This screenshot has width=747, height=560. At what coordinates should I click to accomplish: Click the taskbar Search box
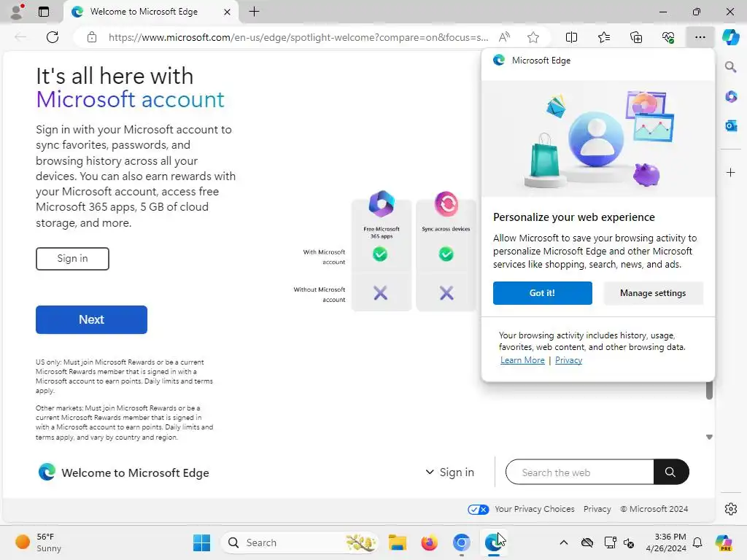coord(299,542)
